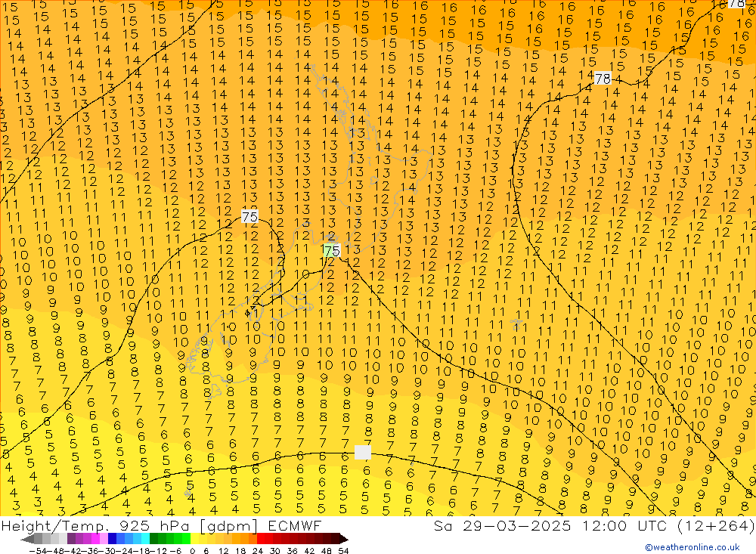Open the weatheronline.co.uk copyright link
Viewport: 756px width, 554px height.
[692, 546]
